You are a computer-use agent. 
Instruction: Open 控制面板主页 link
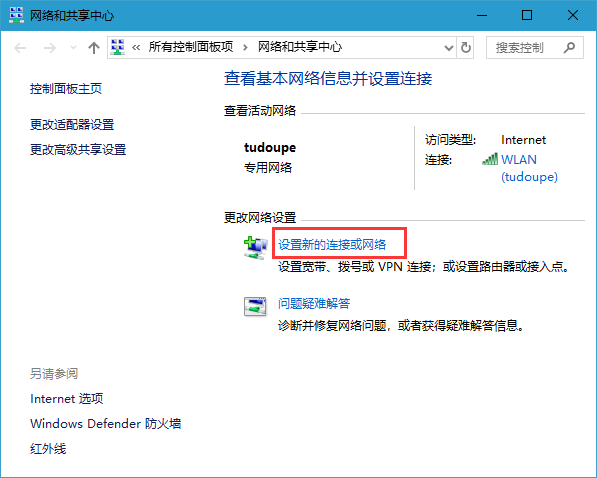pos(66,89)
